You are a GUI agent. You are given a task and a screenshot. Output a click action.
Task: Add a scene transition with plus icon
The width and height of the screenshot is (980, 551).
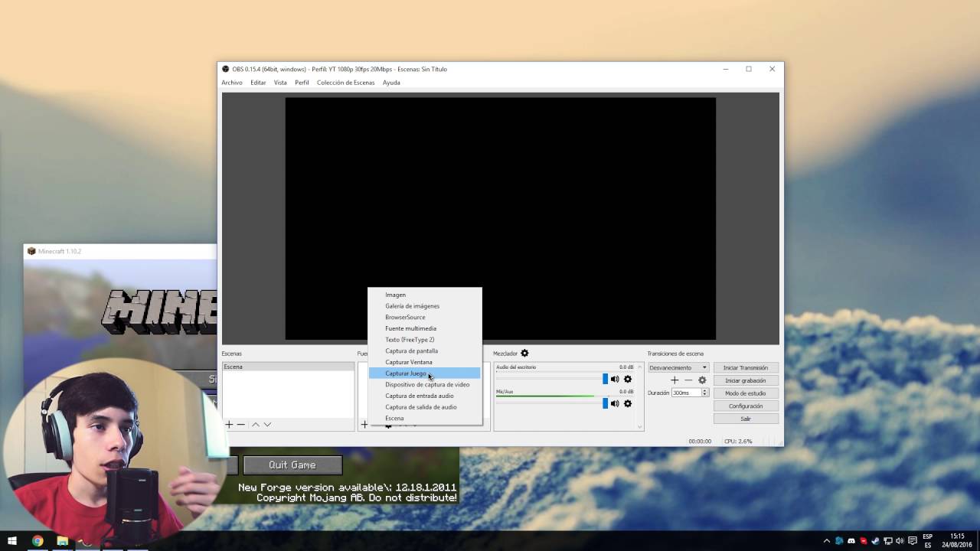point(675,380)
